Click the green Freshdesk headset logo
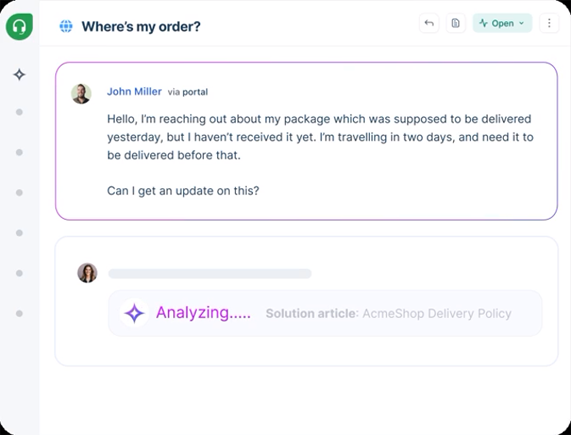The height and width of the screenshot is (435, 571). point(19,27)
